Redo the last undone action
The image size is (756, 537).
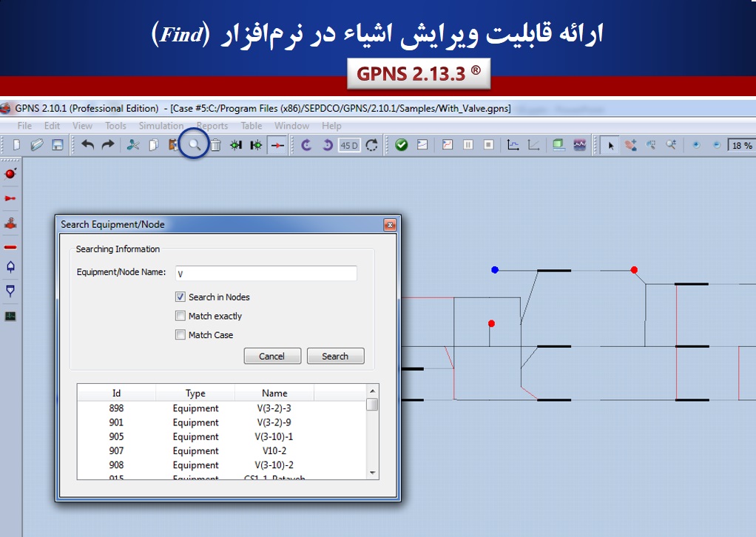click(x=108, y=145)
